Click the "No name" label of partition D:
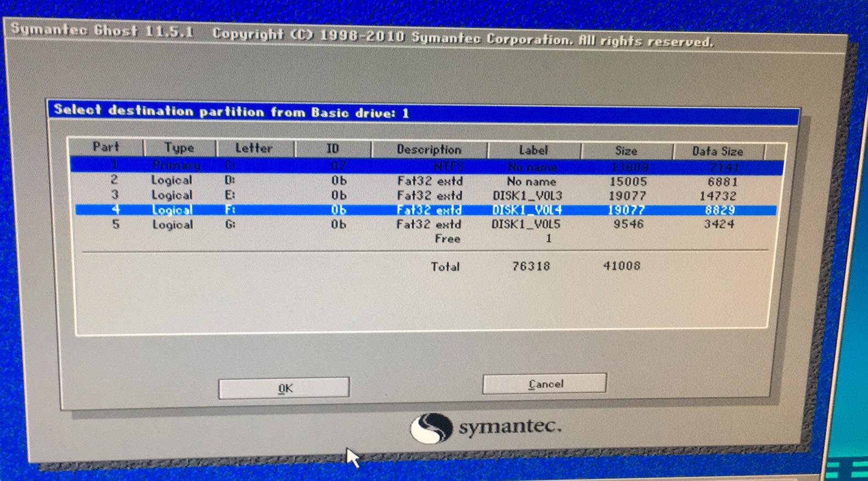Image resolution: width=868 pixels, height=481 pixels. [x=531, y=182]
